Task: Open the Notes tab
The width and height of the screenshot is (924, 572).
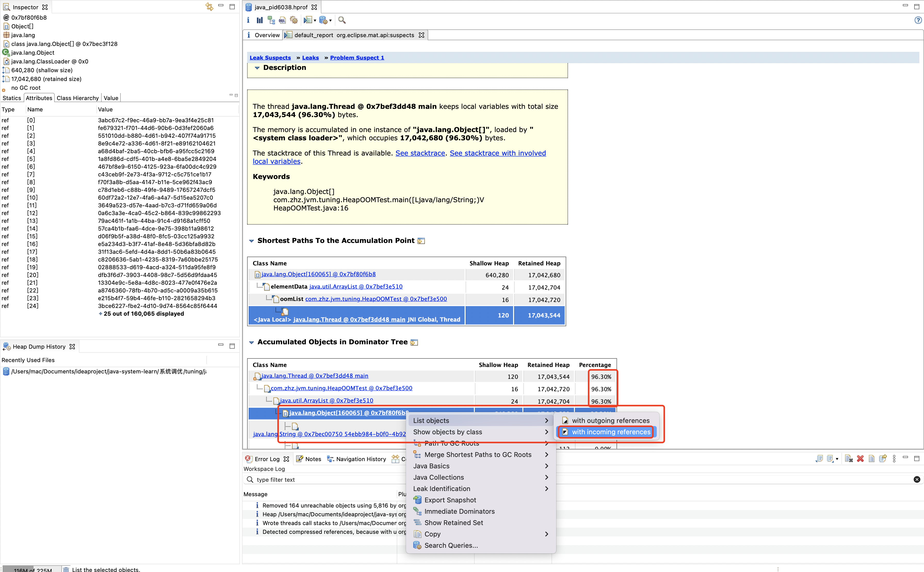Action: click(308, 459)
